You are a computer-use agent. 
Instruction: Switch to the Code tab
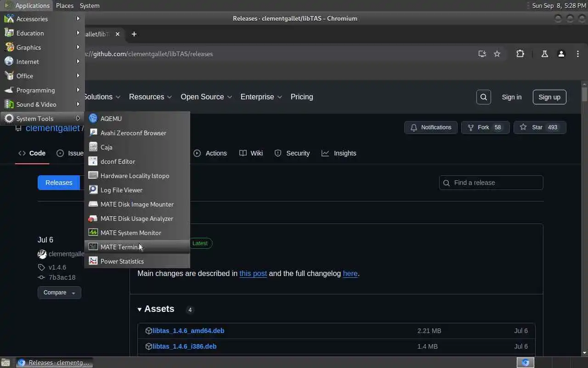32,153
